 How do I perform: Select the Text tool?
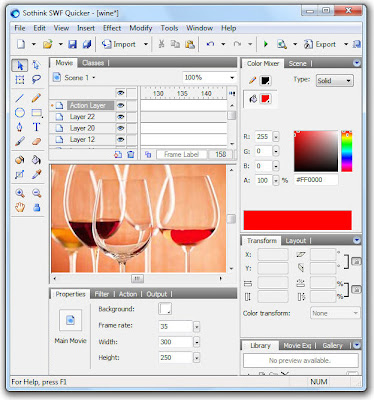click(36, 127)
